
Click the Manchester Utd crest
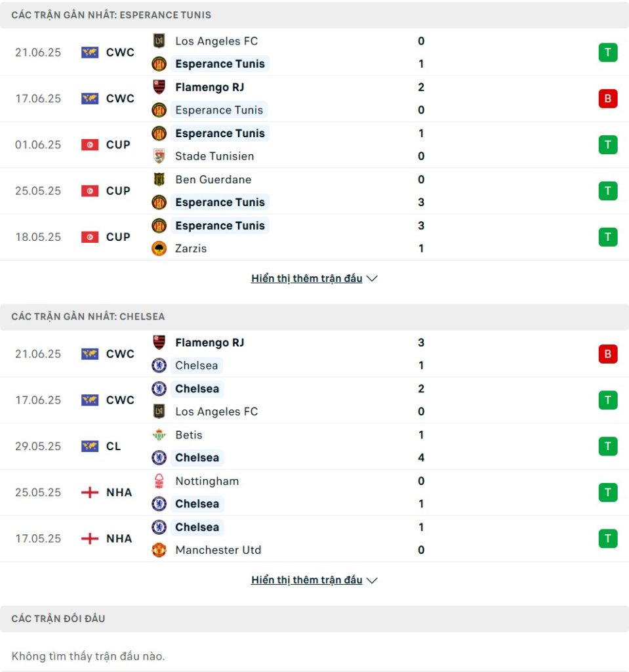click(x=159, y=550)
